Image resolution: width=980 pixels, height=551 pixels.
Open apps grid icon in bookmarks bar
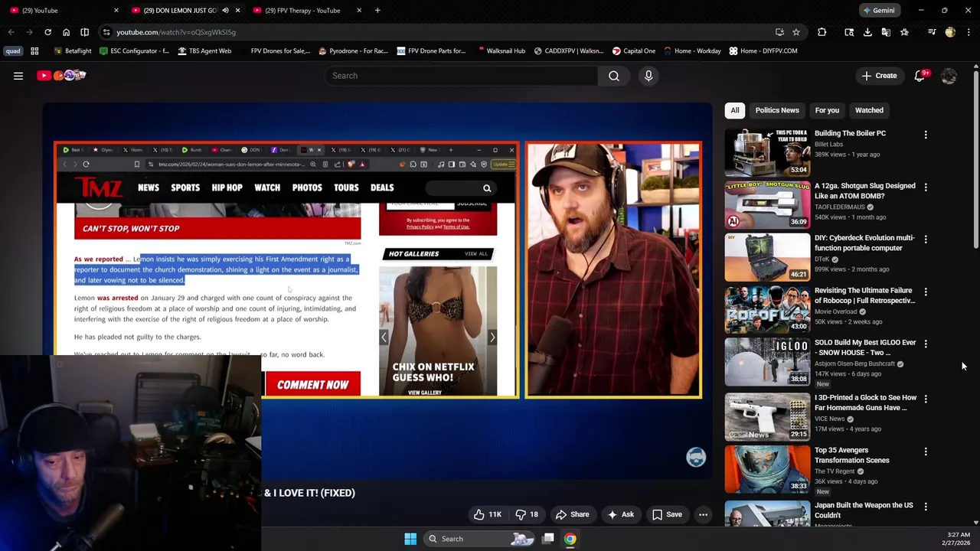(x=34, y=51)
